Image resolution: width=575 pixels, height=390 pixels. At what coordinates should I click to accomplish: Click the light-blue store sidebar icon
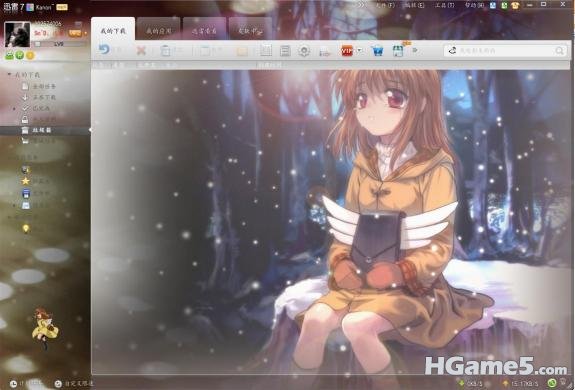point(26,205)
